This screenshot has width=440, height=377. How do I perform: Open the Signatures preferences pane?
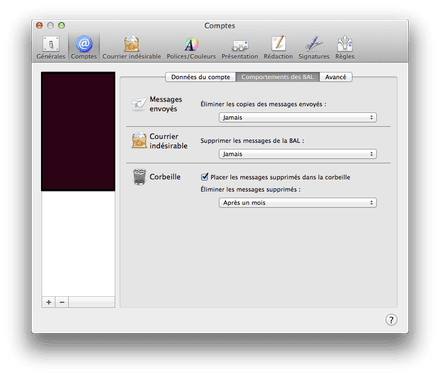point(314,47)
